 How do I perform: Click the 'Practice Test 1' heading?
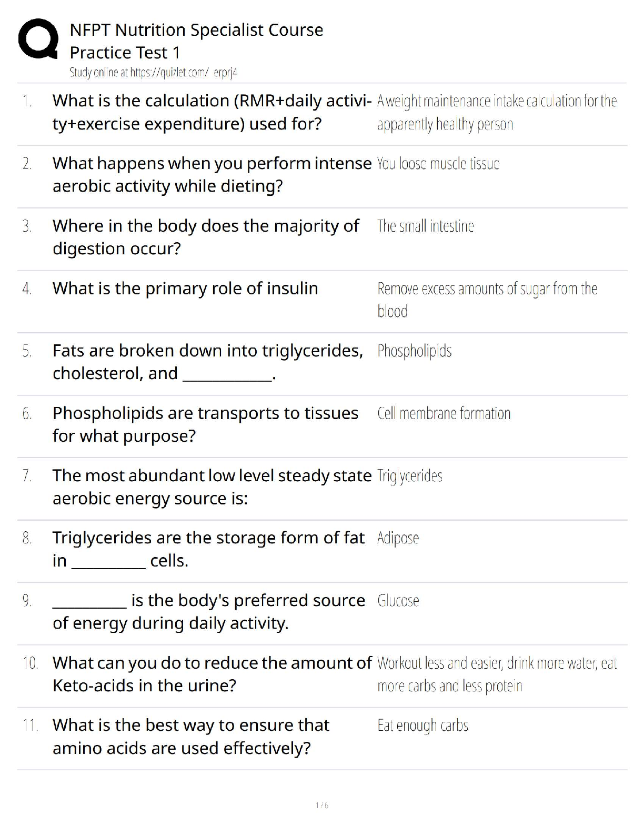point(125,53)
